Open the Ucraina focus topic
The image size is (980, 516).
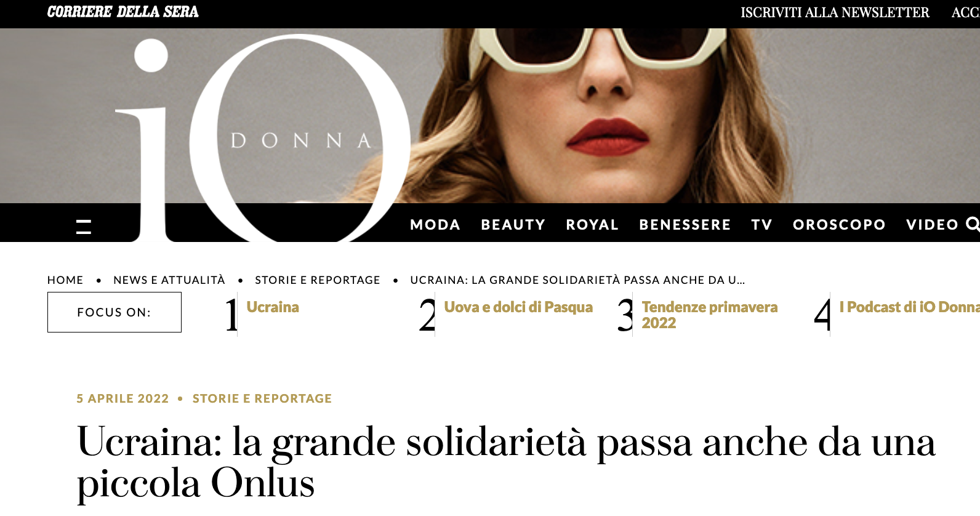tap(273, 307)
